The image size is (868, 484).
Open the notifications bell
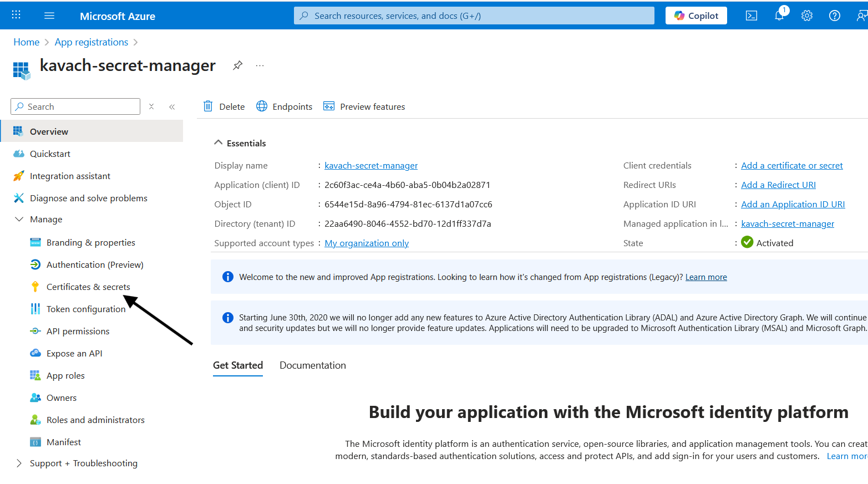(779, 16)
